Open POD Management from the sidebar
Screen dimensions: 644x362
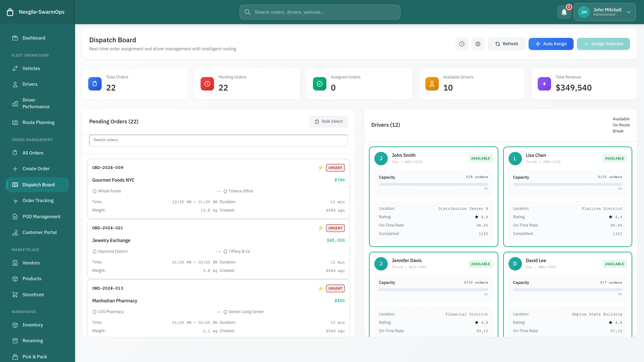(41, 216)
